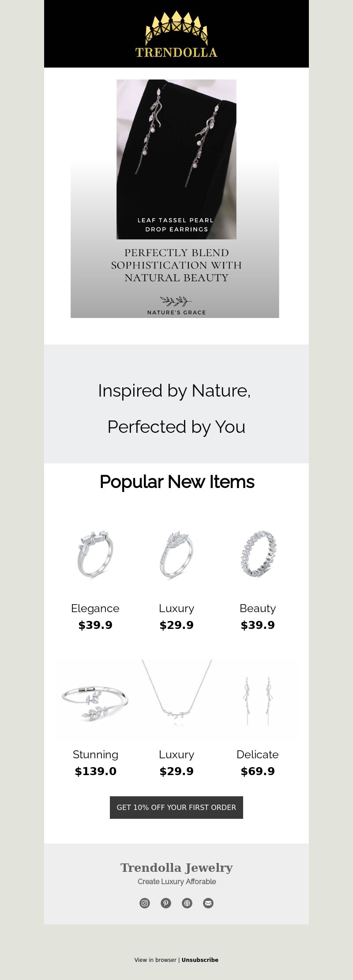Open the Pinterest icon link
The width and height of the screenshot is (353, 980).
point(166,903)
